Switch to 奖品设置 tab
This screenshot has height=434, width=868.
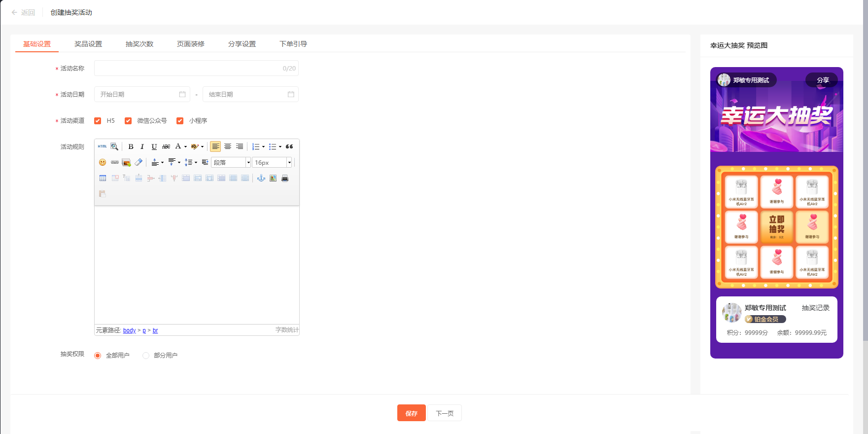88,44
